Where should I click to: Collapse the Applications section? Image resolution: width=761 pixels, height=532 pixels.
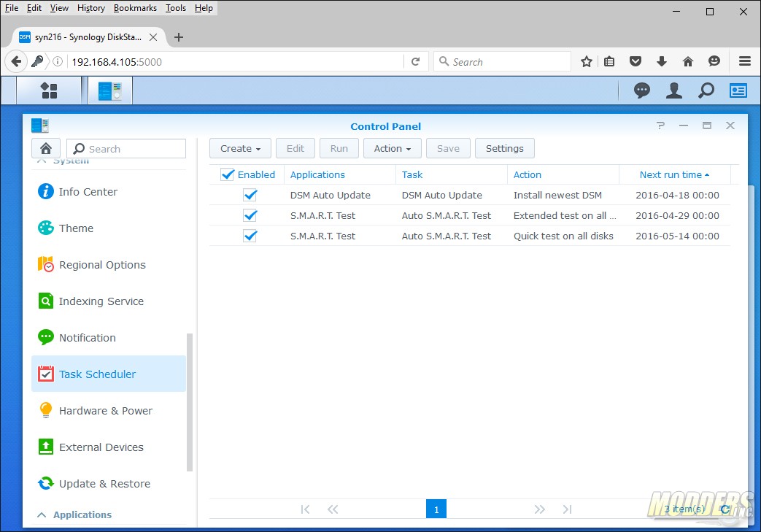(42, 514)
